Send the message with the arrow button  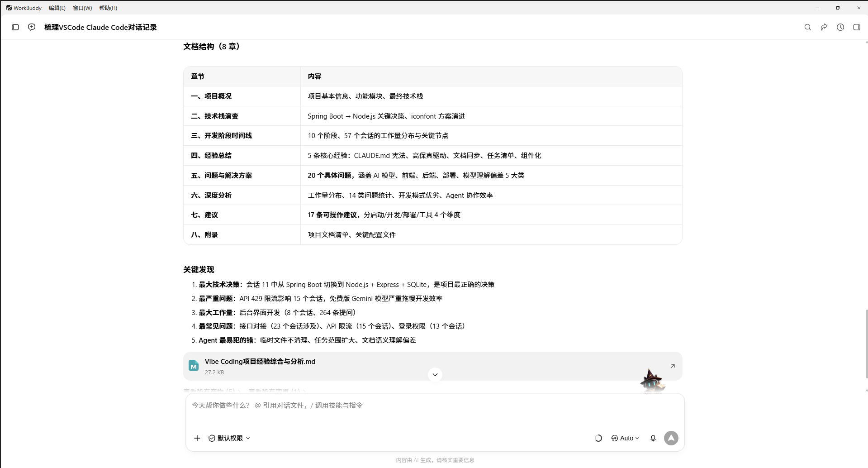[x=671, y=438]
